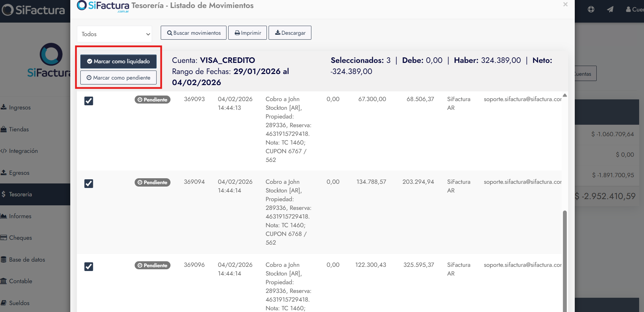Open the Sueldos sidebar menu
Viewport: 644px width, 312px height.
tap(19, 303)
